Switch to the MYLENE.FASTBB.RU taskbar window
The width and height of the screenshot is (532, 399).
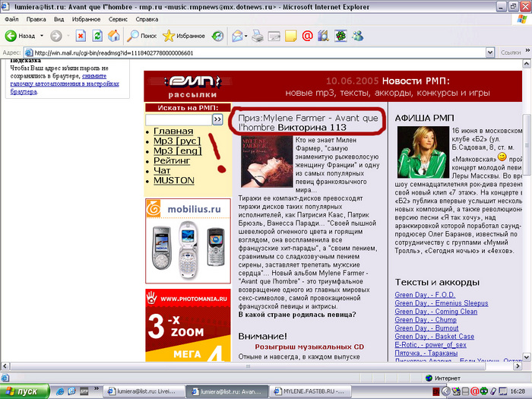tap(310, 391)
